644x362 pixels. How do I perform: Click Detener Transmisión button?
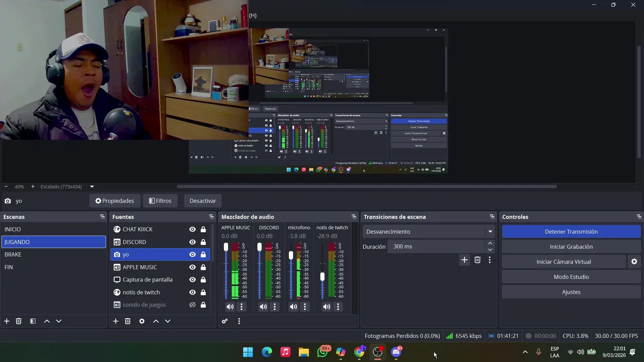[571, 232]
